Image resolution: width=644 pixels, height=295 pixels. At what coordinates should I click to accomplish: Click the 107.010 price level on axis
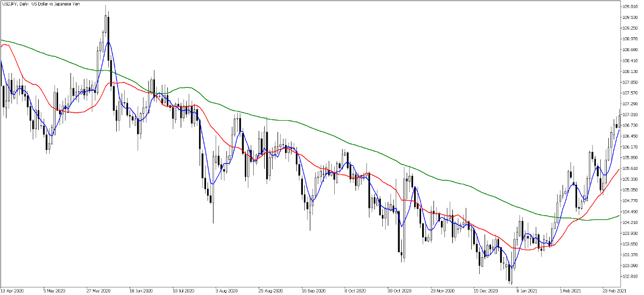click(x=630, y=114)
